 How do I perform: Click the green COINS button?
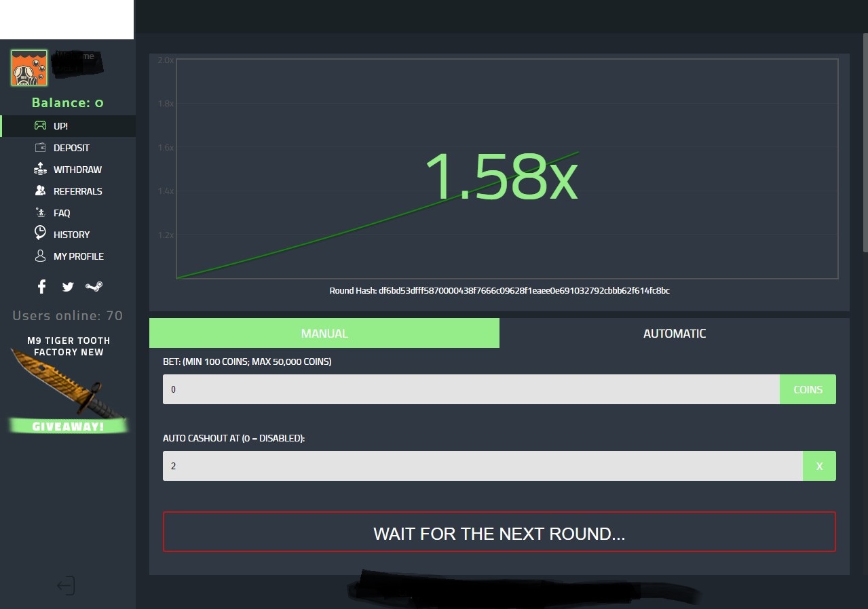808,390
